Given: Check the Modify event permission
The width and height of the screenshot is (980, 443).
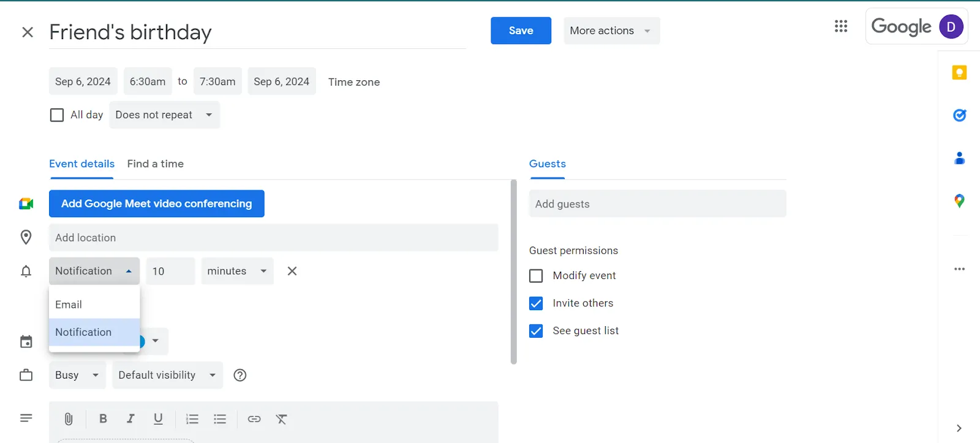Looking at the screenshot, I should point(536,276).
